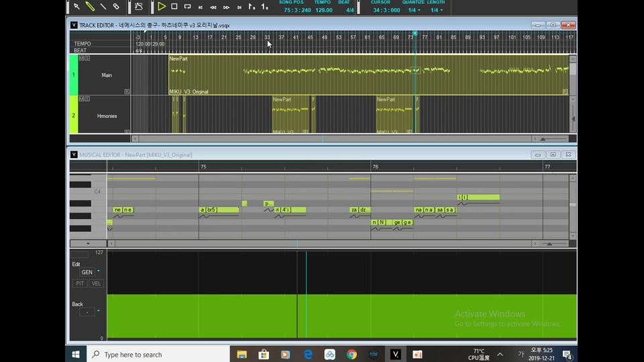This screenshot has width=644, height=362.
Task: Open the Edit GEN parameter dropdown
Action: point(98,271)
